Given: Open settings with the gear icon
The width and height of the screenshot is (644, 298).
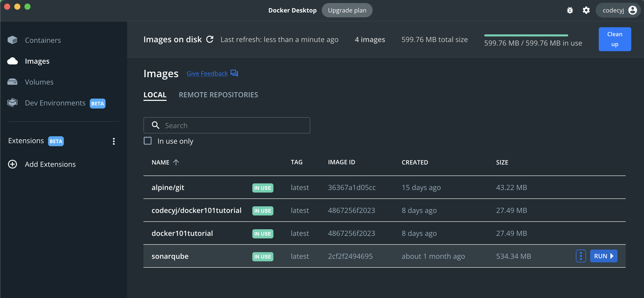Looking at the screenshot, I should point(586,10).
